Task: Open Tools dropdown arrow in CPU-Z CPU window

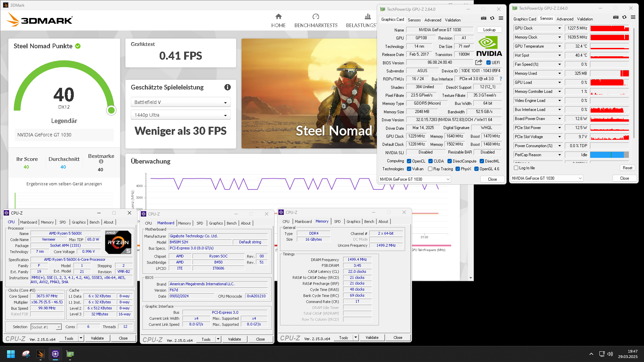Action: 81,338
